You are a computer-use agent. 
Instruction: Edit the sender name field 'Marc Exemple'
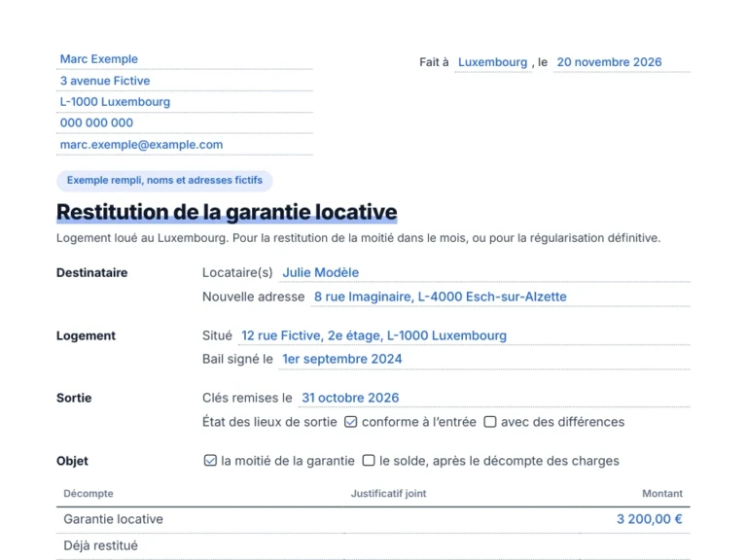tap(185, 59)
